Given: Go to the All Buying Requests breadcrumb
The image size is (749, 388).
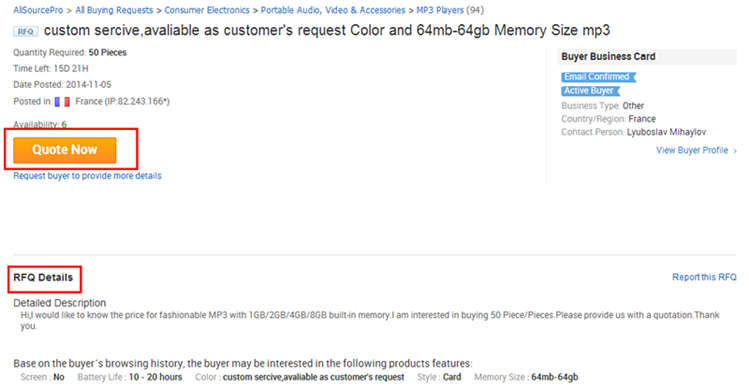Looking at the screenshot, I should [114, 10].
